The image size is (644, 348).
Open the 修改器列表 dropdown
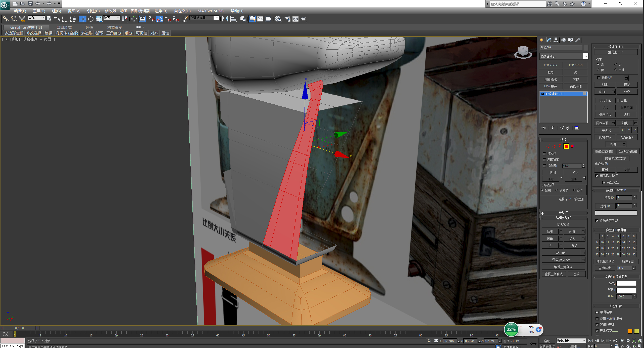[x=564, y=56]
